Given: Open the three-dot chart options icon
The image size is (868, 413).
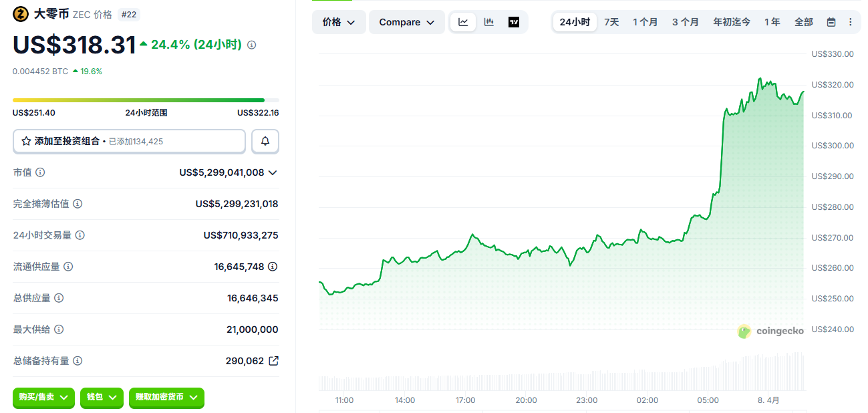Looking at the screenshot, I should click(851, 21).
